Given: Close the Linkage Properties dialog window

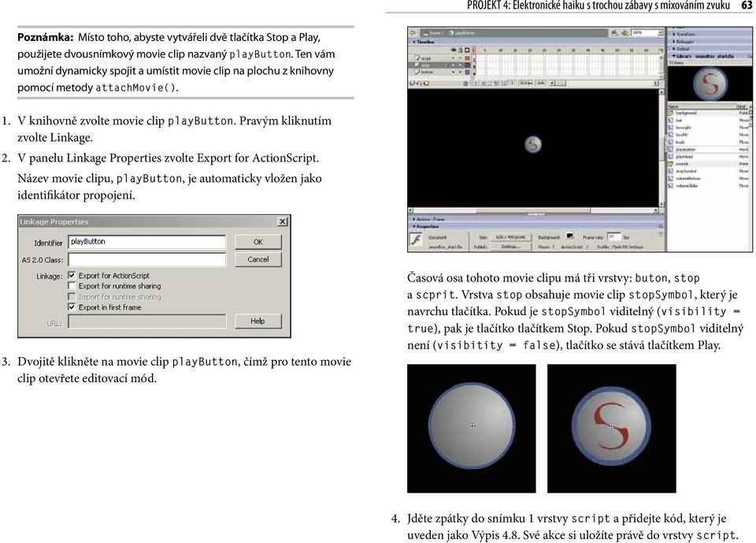Looking at the screenshot, I should pyautogui.click(x=283, y=221).
